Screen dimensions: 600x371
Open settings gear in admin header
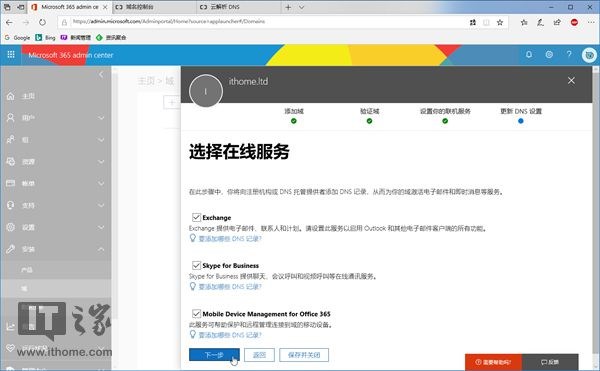click(x=549, y=55)
